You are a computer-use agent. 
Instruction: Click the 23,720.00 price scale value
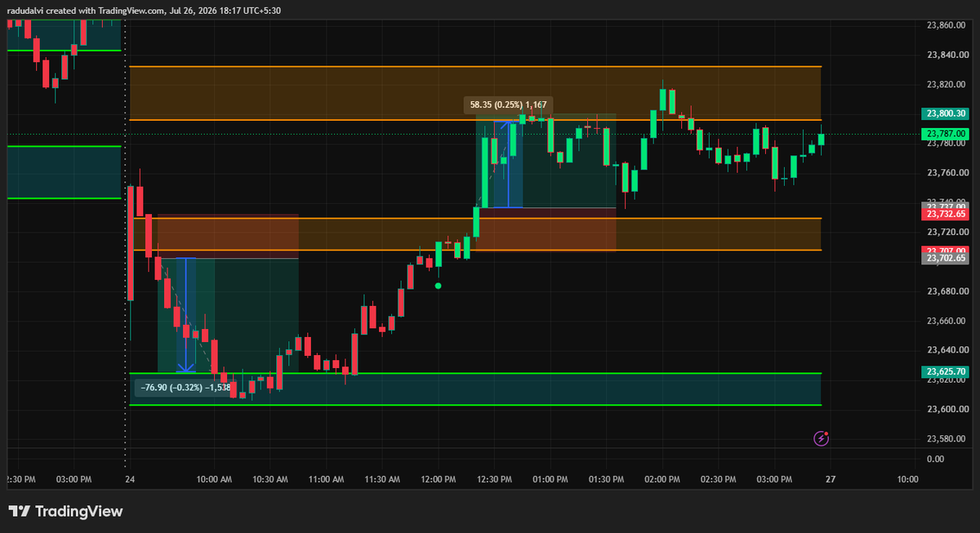click(947, 232)
